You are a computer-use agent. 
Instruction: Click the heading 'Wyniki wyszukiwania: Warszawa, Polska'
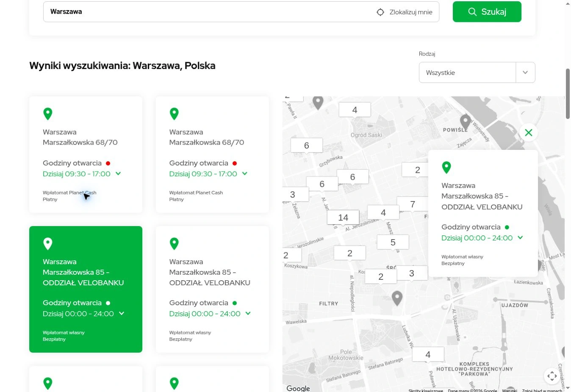tap(122, 66)
